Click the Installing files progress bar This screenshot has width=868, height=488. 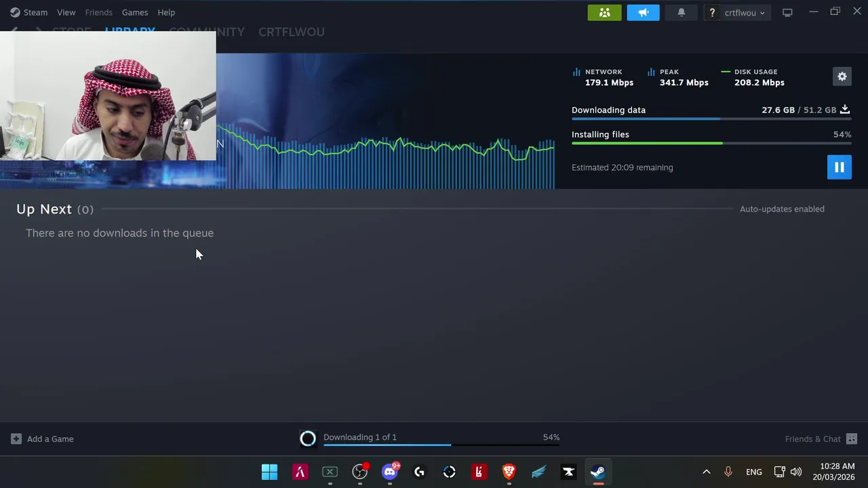pos(711,143)
